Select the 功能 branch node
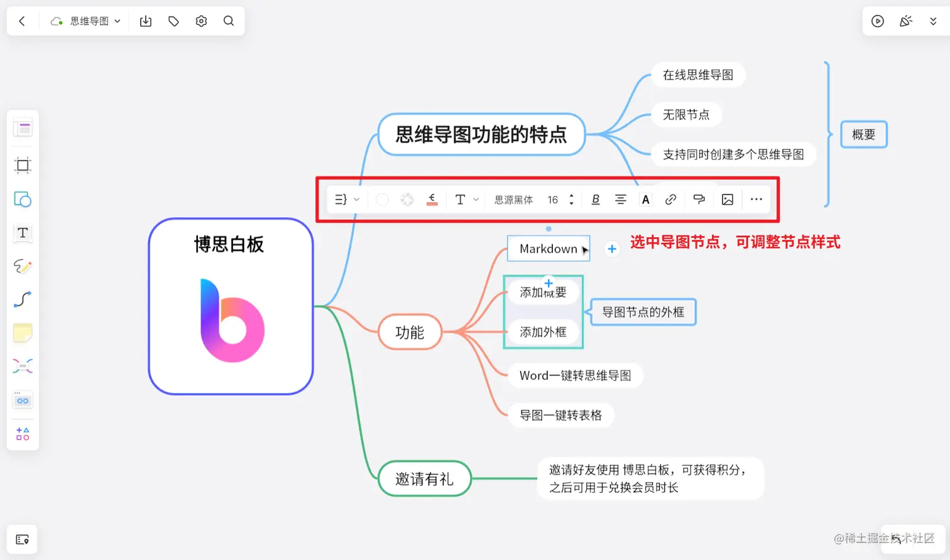Viewport: 950px width, 560px height. (410, 333)
